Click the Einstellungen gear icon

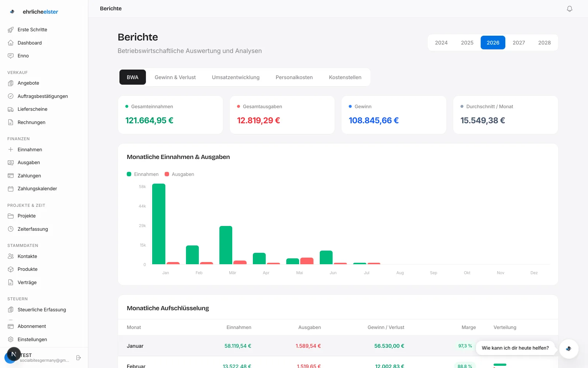coord(11,339)
